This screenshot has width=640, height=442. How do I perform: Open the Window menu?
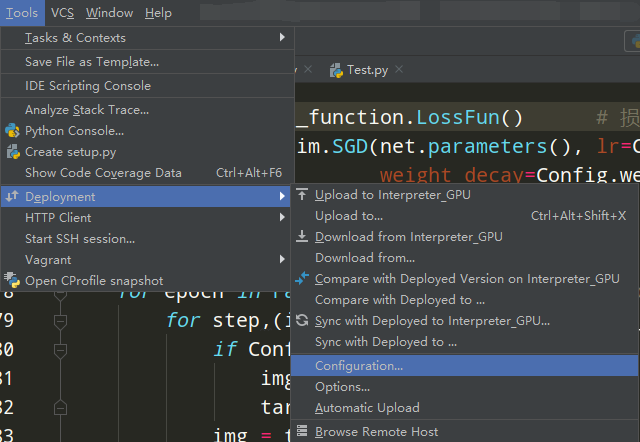pos(109,13)
